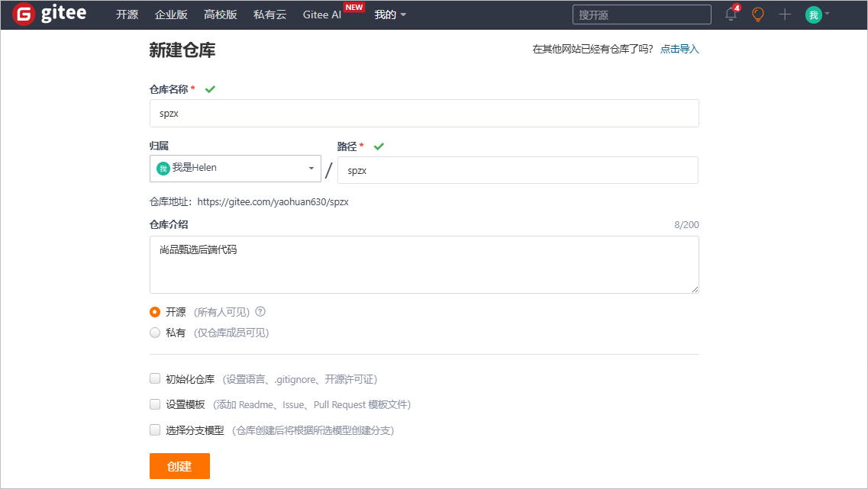Focus the 路径 input field
Screen dimensions: 868x489
(x=518, y=170)
